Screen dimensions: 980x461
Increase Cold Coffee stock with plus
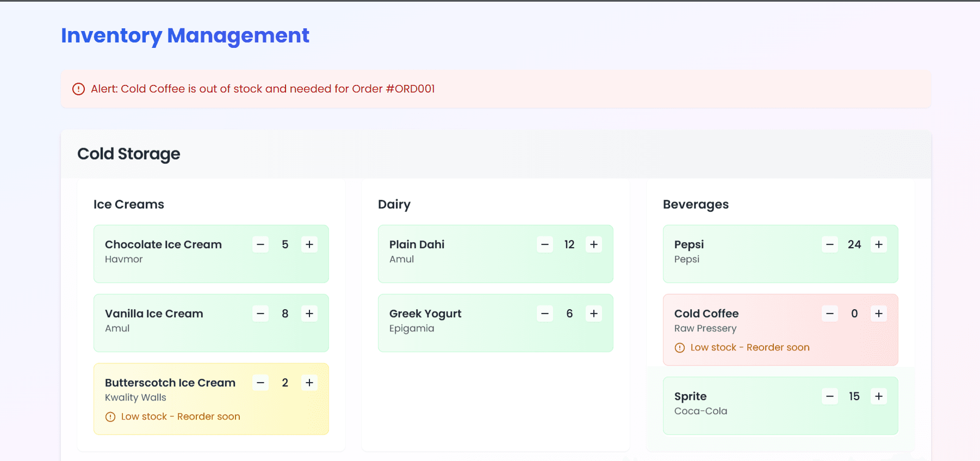[879, 314]
